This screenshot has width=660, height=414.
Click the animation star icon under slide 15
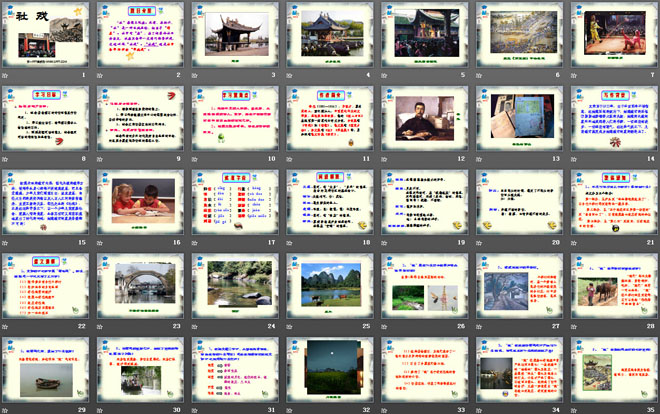5,243
